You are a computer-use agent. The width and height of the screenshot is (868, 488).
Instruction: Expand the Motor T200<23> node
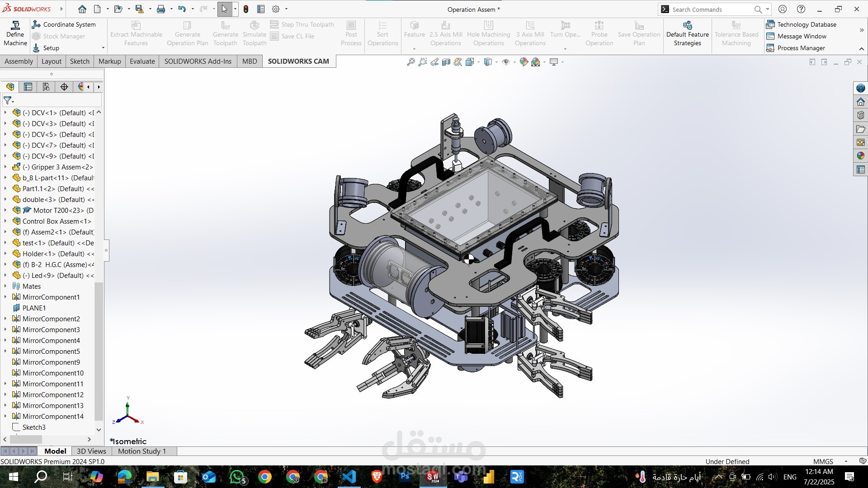(5, 210)
